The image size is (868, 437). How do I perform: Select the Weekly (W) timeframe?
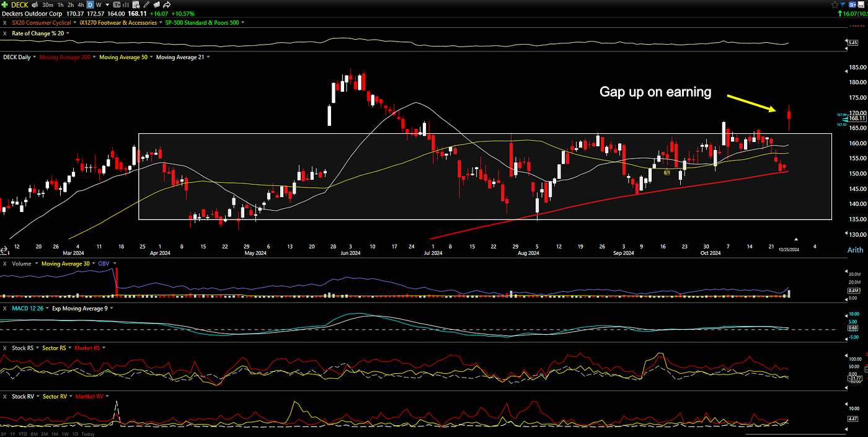(99, 5)
